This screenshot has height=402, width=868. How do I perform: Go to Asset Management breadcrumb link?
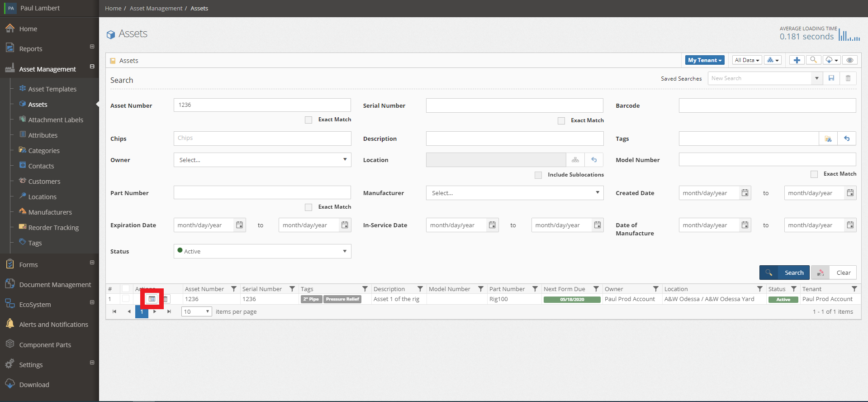coord(156,9)
